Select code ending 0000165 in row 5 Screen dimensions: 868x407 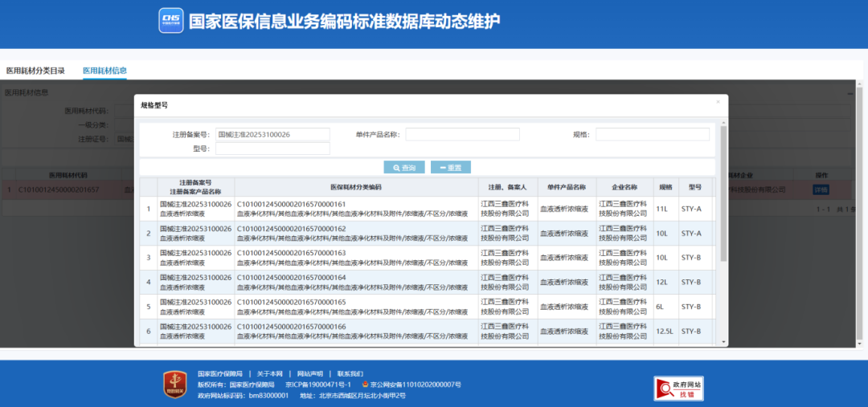pyautogui.click(x=292, y=302)
